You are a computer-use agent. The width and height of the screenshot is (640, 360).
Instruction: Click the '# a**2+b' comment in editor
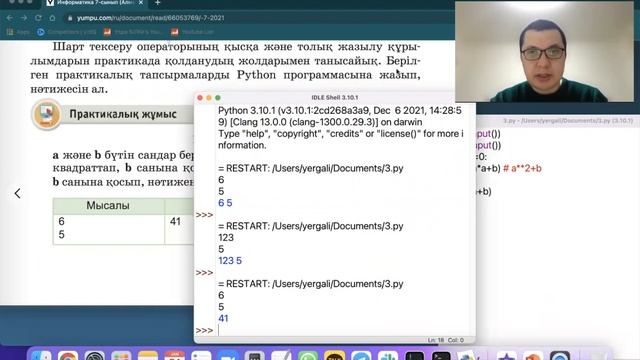pos(522,168)
